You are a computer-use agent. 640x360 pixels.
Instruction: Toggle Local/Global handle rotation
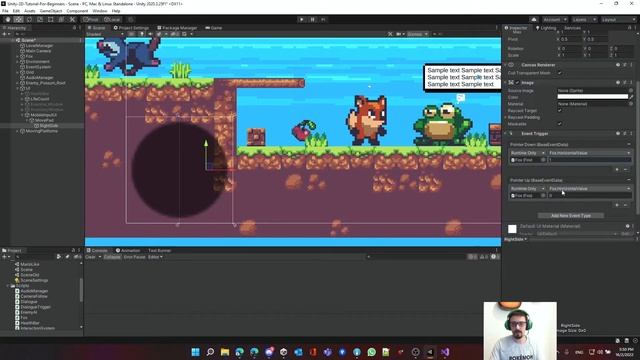(x=112, y=19)
